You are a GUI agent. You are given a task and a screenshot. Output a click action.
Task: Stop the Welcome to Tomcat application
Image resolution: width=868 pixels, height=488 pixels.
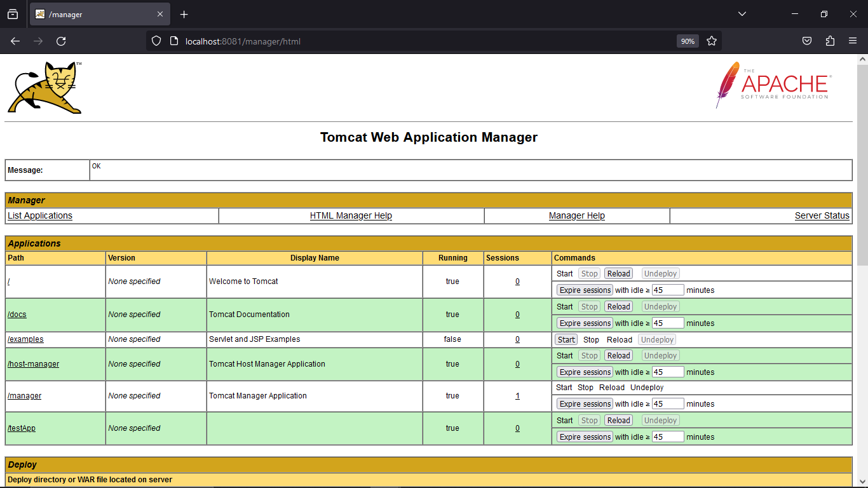590,274
